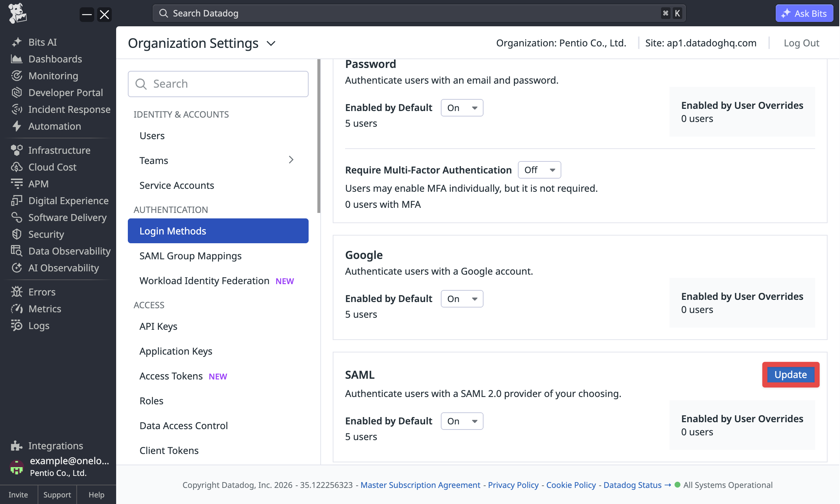Click the Incident Response icon
The height and width of the screenshot is (504, 840).
17,110
